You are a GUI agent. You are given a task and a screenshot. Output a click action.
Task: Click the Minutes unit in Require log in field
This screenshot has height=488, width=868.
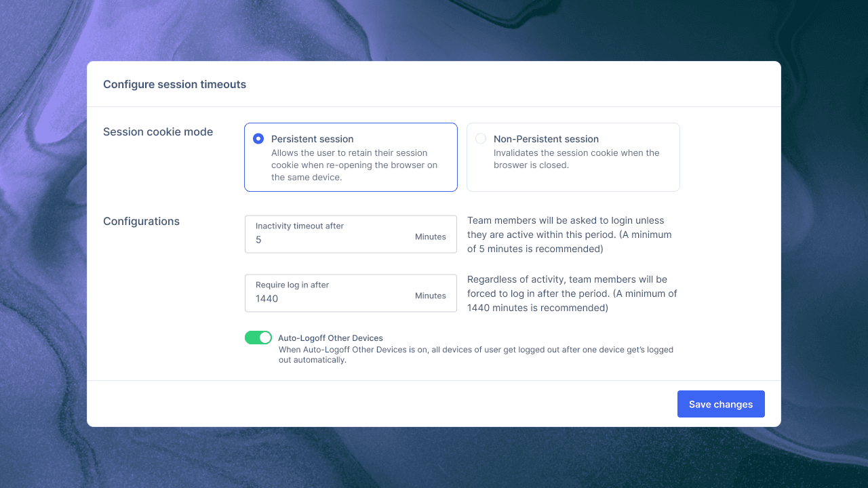click(430, 296)
